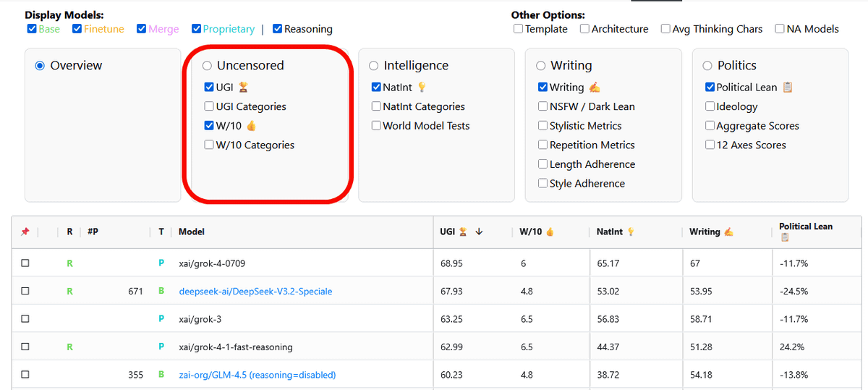Enable the World Model Tests checkbox

pos(376,126)
